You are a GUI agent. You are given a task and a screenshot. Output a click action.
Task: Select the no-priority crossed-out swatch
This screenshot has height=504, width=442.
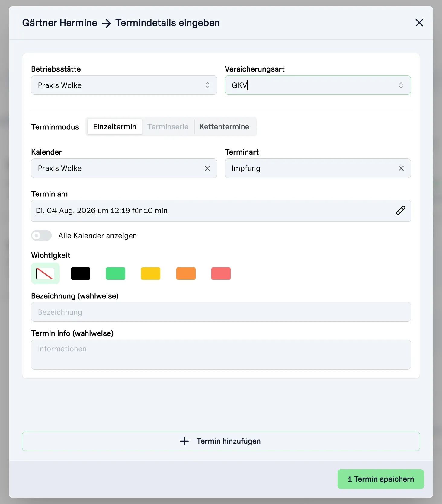pos(45,273)
